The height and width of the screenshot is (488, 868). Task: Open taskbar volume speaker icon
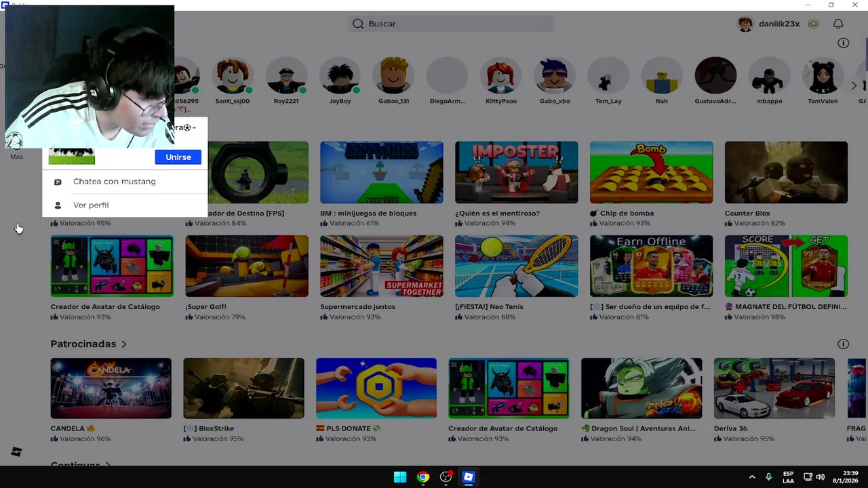click(x=821, y=477)
